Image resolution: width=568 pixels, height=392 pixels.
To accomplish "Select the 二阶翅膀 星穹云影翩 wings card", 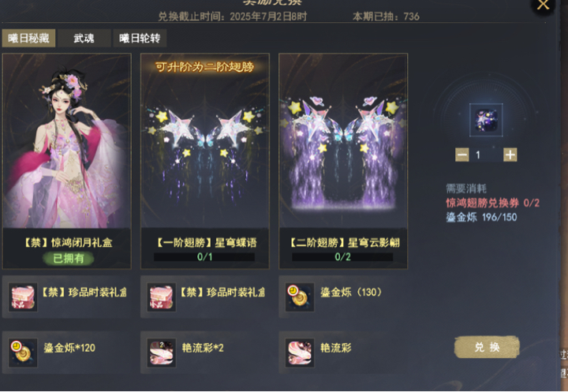I will tap(343, 161).
